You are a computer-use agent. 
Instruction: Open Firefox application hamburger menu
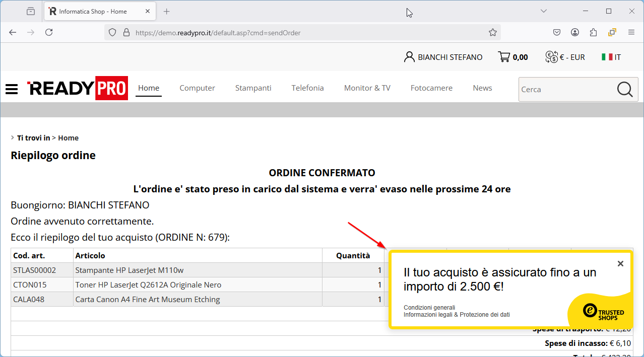pos(631,32)
